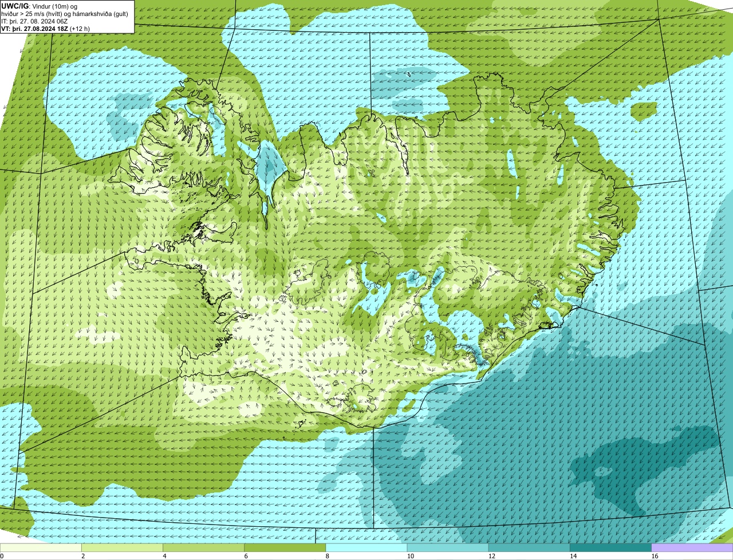Click the 8–10 m/s light cyan legend swatch
The image size is (733, 560).
tap(366, 548)
